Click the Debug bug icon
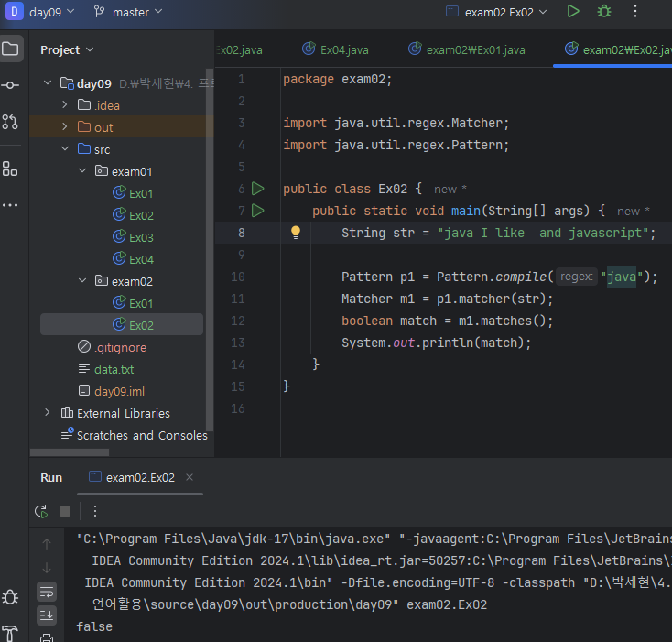Image resolution: width=672 pixels, height=642 pixels. 604,12
